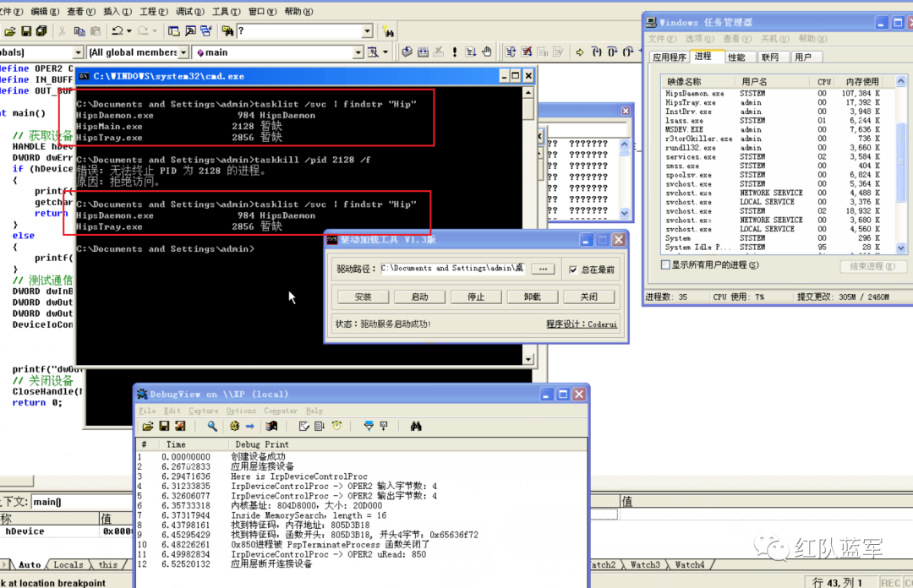
Task: Filter funnel icon in DebugView toolbar
Action: [x=368, y=426]
